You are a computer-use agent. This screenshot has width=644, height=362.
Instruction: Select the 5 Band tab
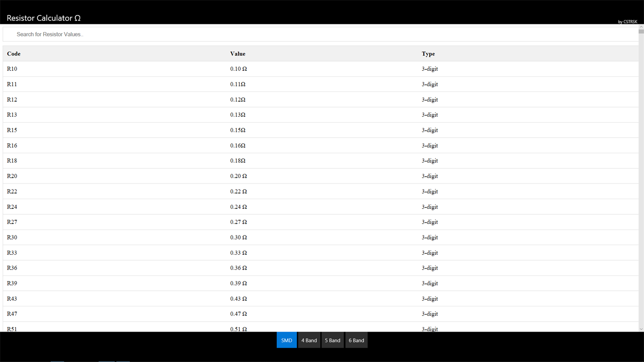pyautogui.click(x=332, y=340)
